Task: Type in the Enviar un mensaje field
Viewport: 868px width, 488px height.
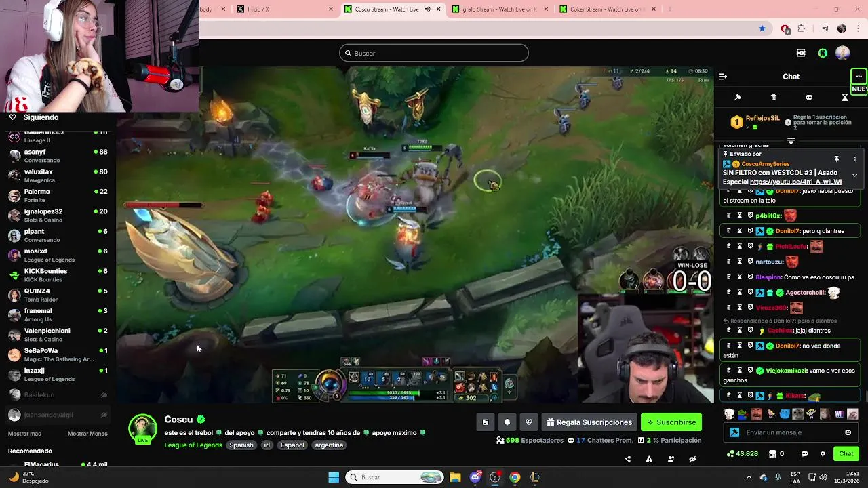Action: point(791,432)
